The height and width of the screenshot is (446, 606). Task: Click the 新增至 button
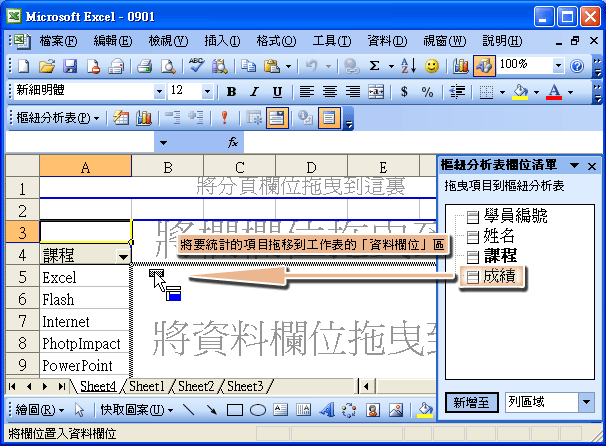coord(471,403)
